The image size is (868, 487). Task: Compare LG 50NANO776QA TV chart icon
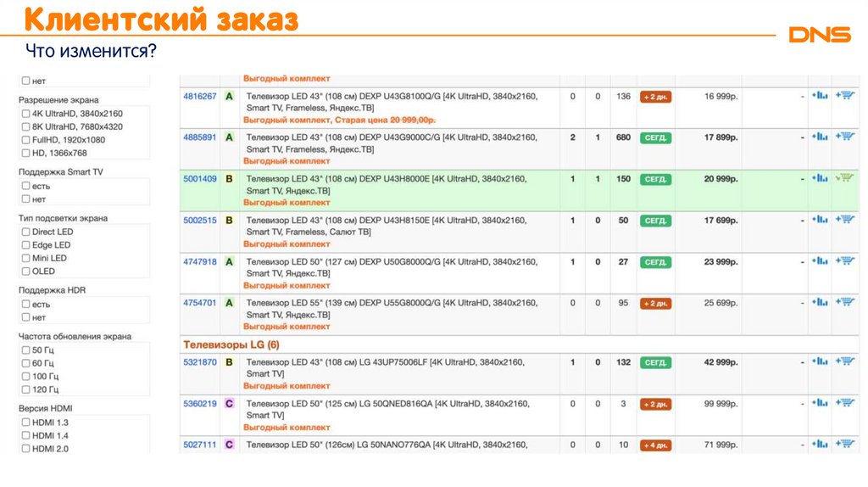[820, 444]
